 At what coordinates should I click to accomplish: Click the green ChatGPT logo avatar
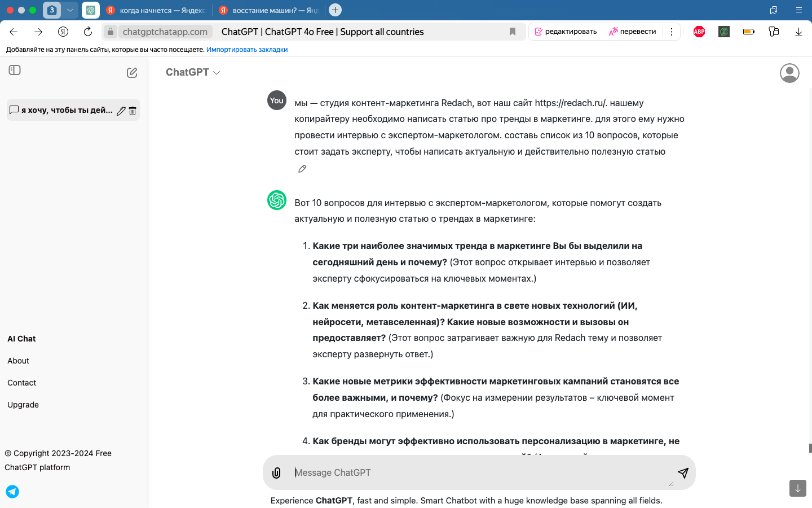[x=277, y=200]
